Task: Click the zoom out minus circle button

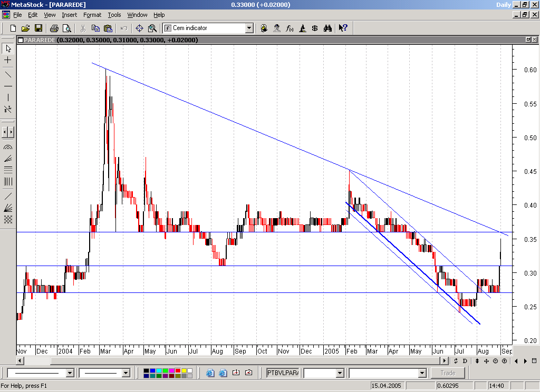Action: coord(495,361)
